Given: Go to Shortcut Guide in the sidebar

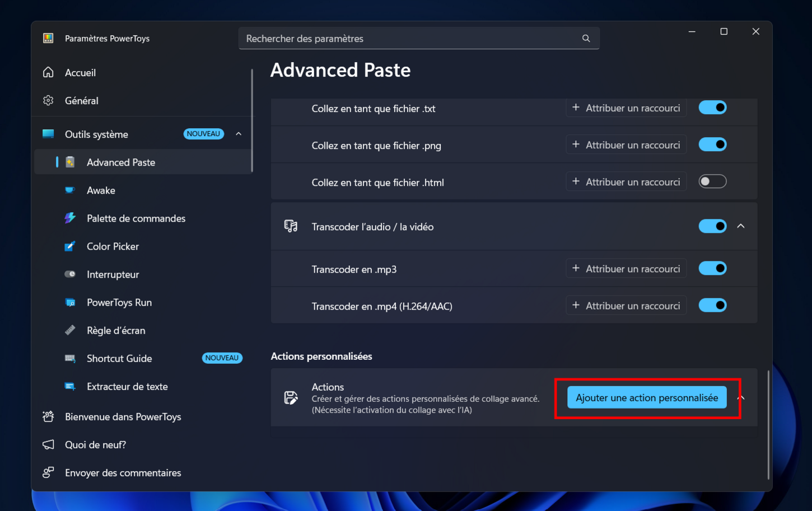Looking at the screenshot, I should click(x=143, y=358).
